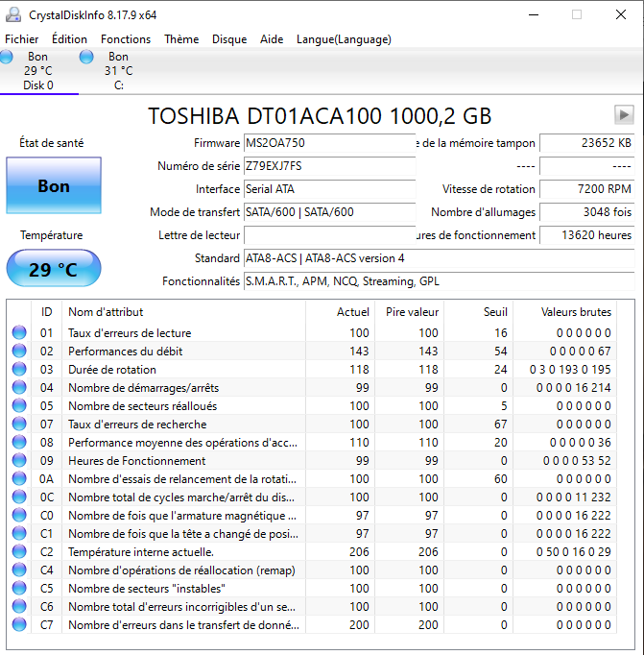
Task: Click status orb for attribute C0
Action: coord(19,515)
